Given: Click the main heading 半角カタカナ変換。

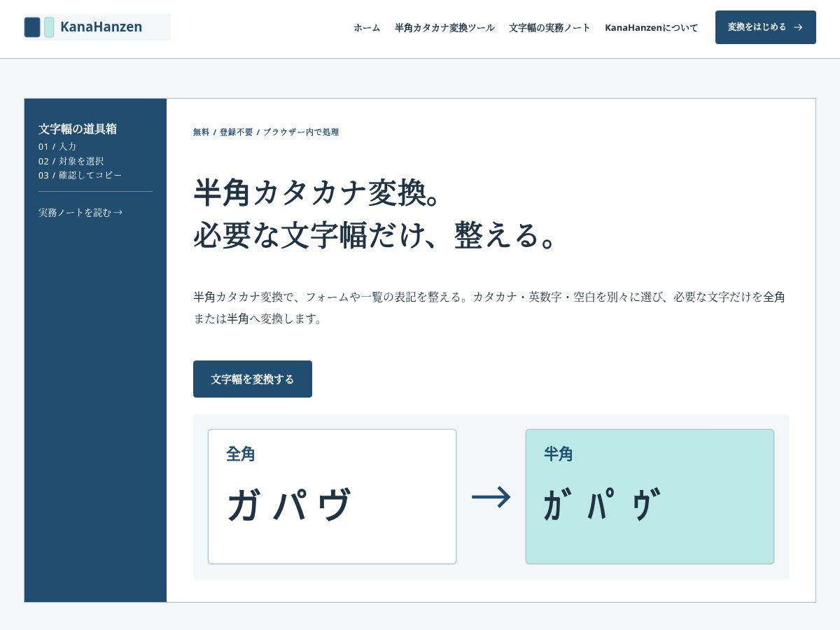Looking at the screenshot, I should [x=318, y=192].
